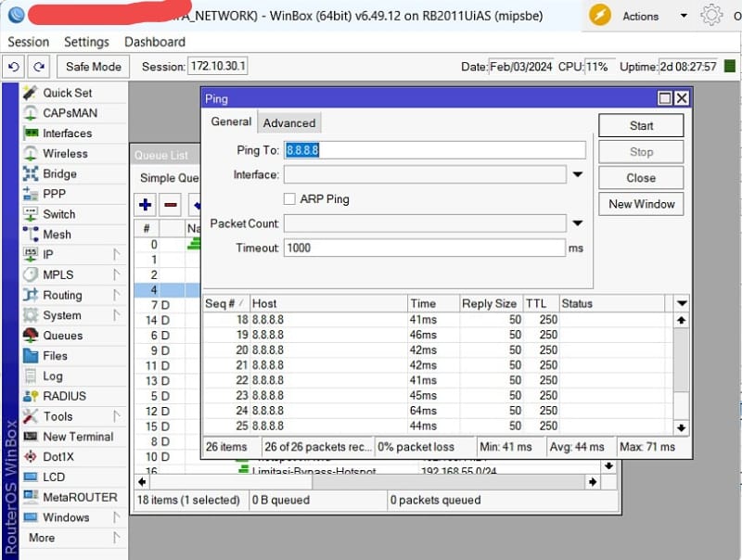742x560 pixels.
Task: Open CAPsMAN menu icon
Action: [31, 113]
